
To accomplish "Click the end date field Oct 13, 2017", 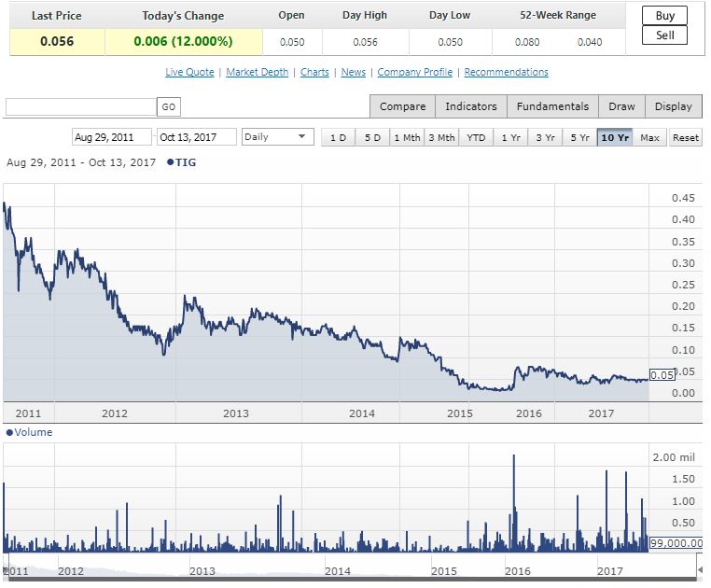I will 196,137.
